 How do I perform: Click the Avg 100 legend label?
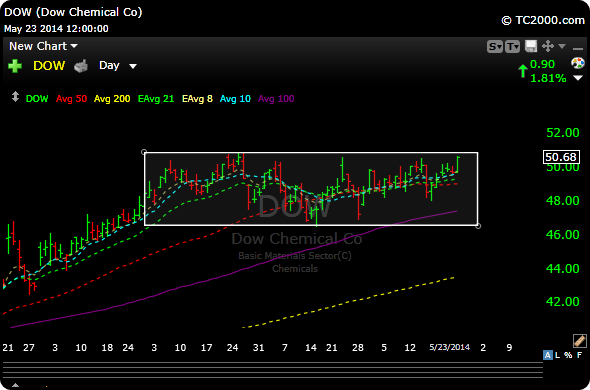pyautogui.click(x=276, y=99)
